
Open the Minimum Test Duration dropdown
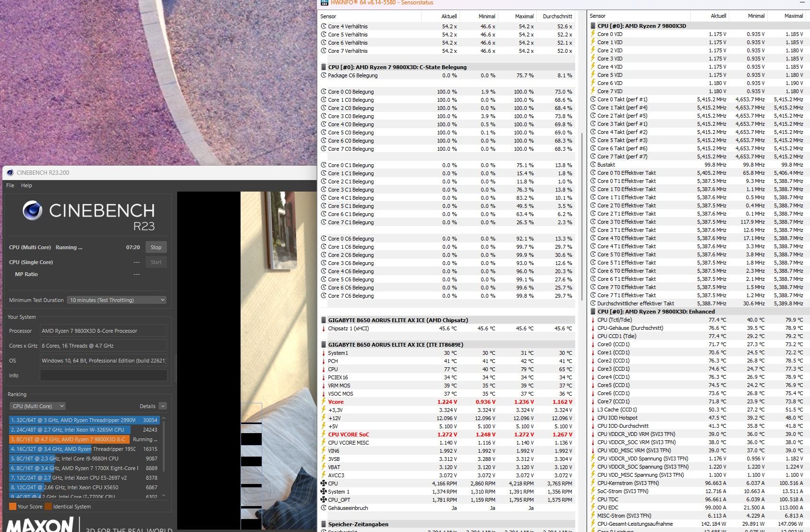[x=117, y=300]
